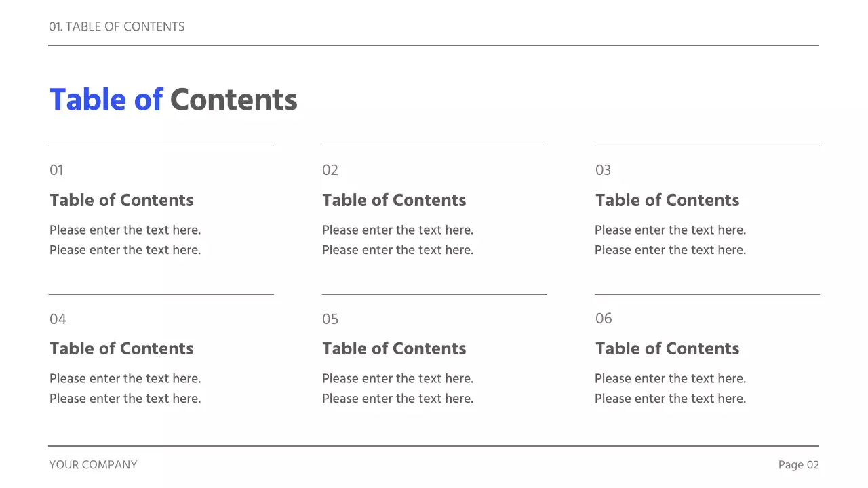
Task: Click second placeholder text line in section 03
Action: 670,250
